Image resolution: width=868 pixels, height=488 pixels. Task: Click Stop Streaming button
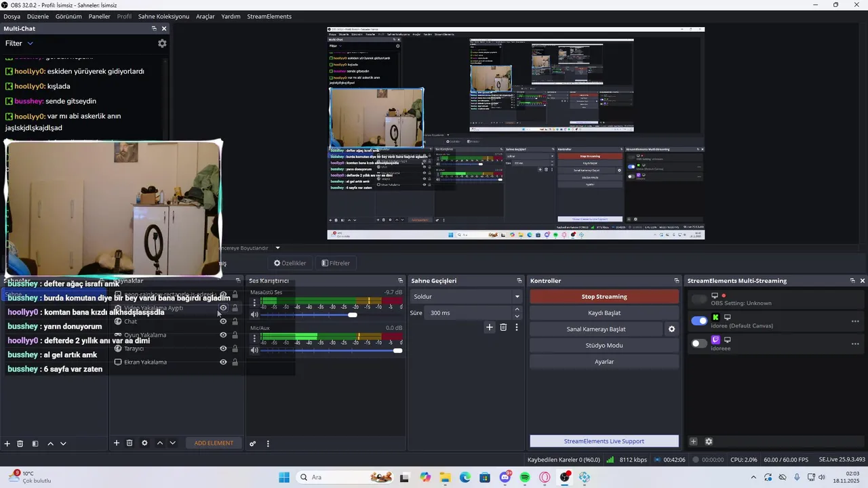tap(604, 297)
